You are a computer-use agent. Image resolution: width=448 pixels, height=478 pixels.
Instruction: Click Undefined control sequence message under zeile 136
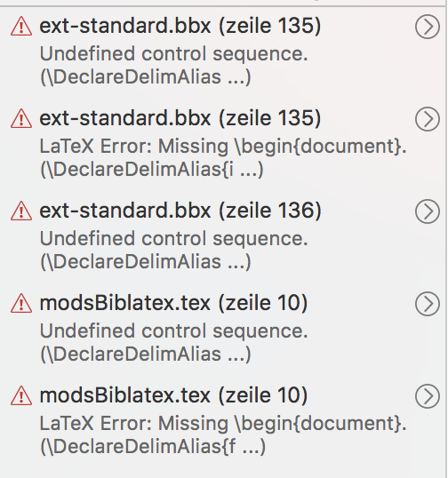174,238
